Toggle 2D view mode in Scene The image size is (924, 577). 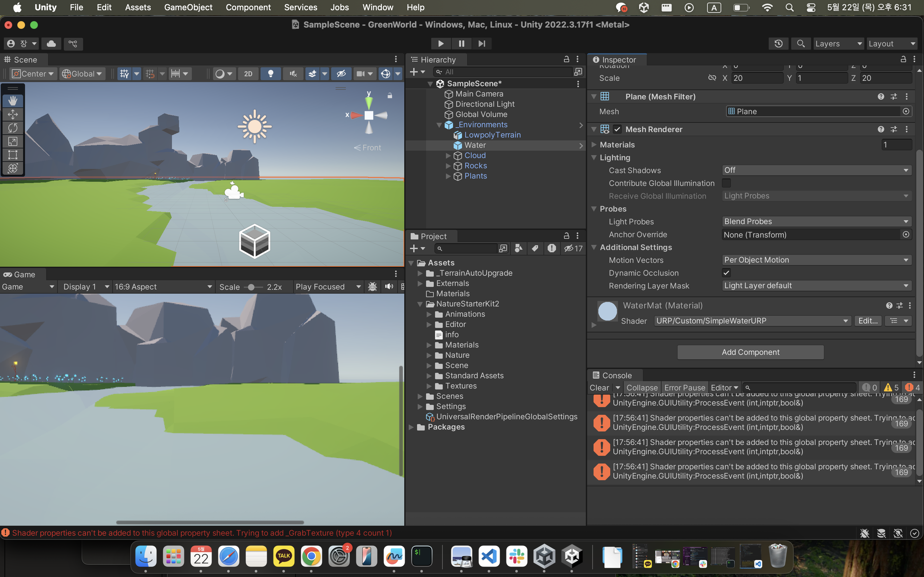pos(248,74)
